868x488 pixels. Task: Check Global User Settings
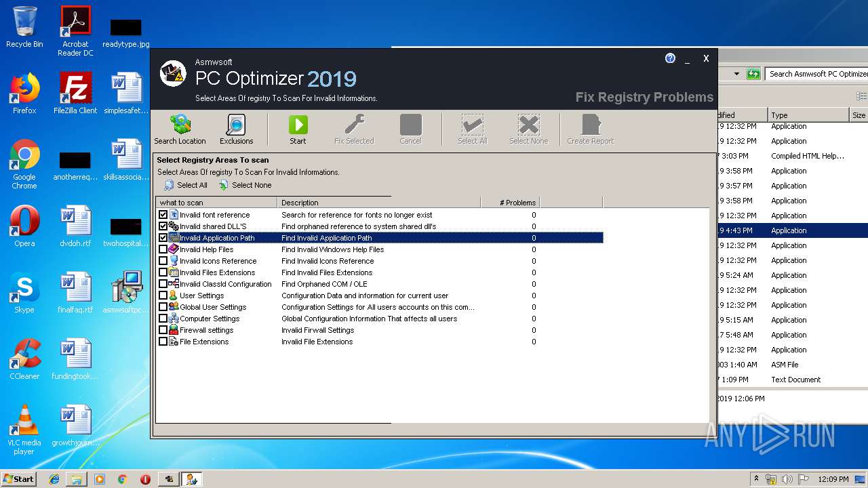pos(163,307)
